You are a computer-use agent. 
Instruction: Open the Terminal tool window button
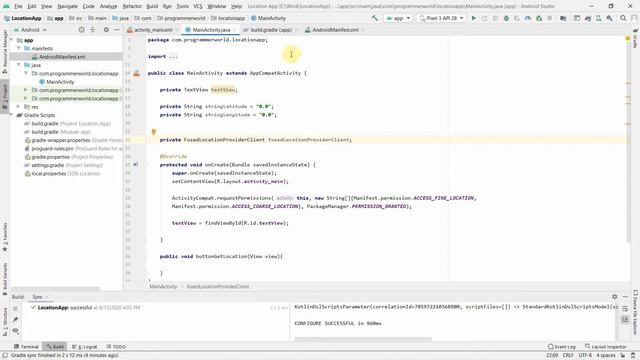tap(26, 347)
